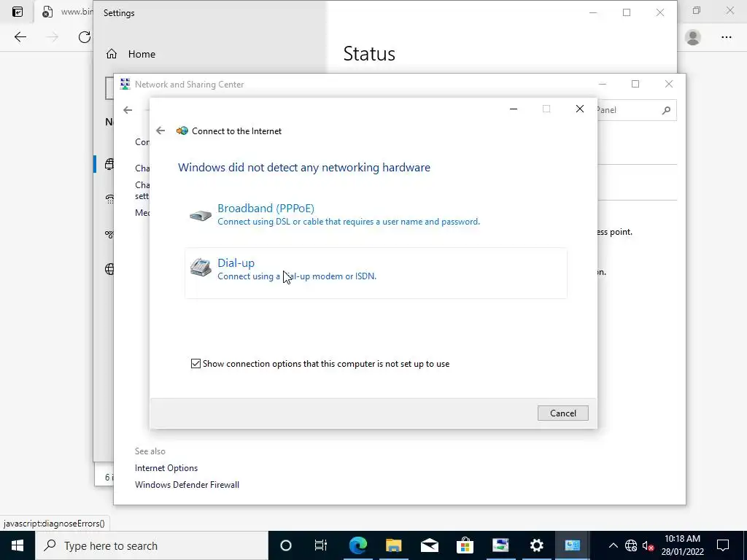The width and height of the screenshot is (747, 560).
Task: Open Cortana from the taskbar
Action: pyautogui.click(x=285, y=545)
